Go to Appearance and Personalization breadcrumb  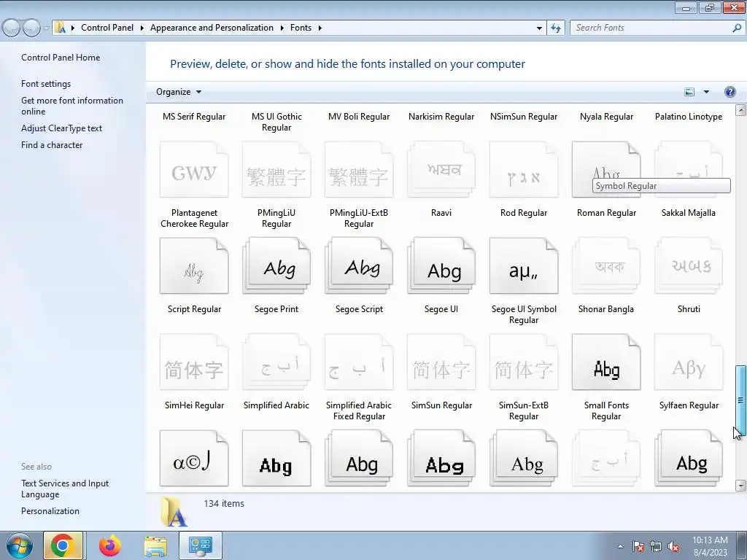pyautogui.click(x=212, y=28)
